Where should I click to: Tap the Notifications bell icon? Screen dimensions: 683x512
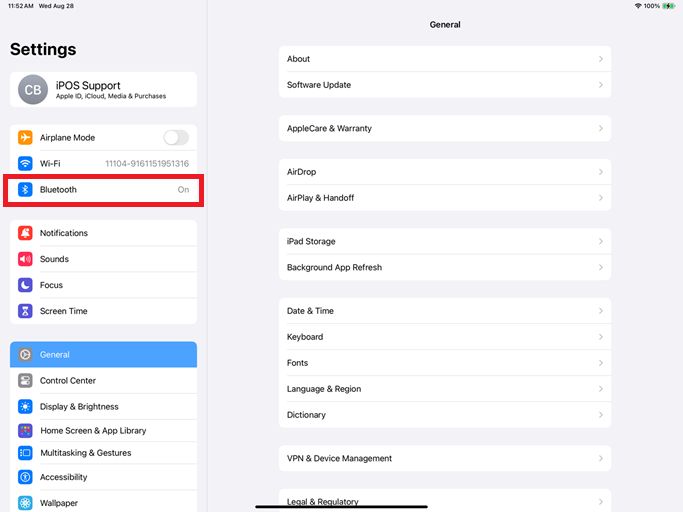pos(25,233)
